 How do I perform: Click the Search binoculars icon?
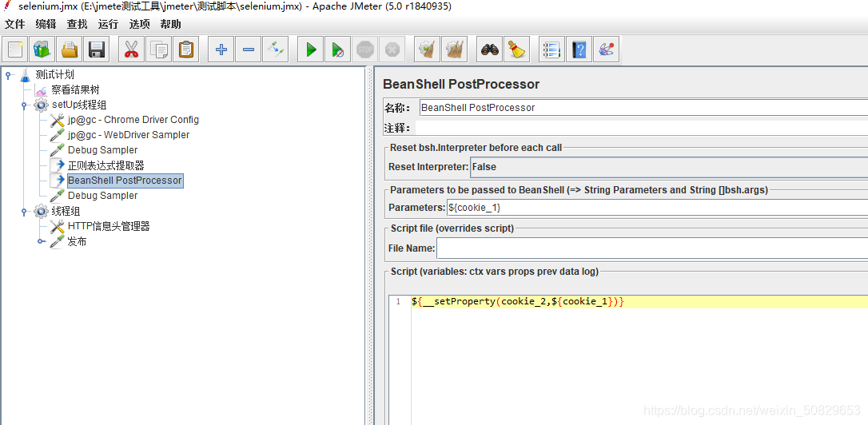pyautogui.click(x=490, y=50)
